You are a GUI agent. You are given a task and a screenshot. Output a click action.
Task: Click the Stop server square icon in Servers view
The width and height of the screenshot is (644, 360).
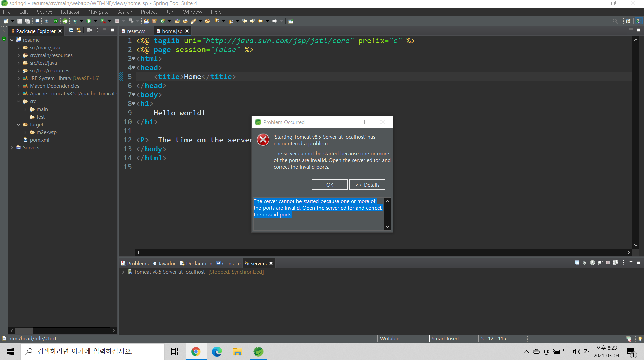tap(608, 263)
